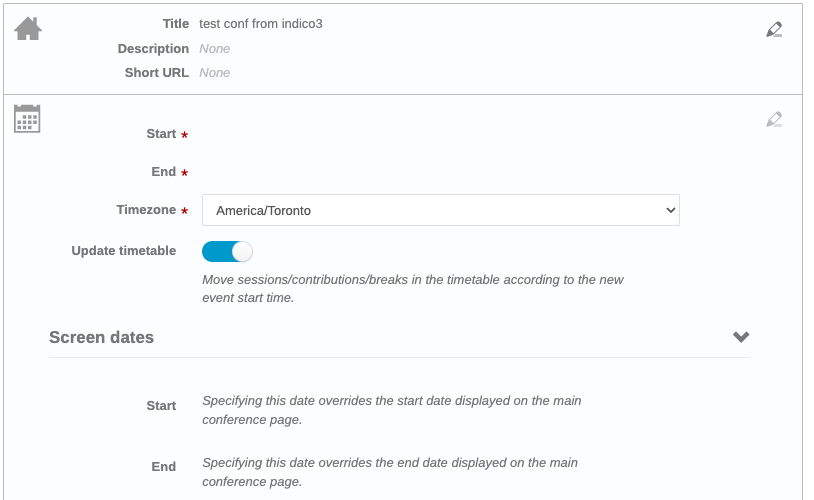Click the Short URL value 'None'

pos(214,73)
